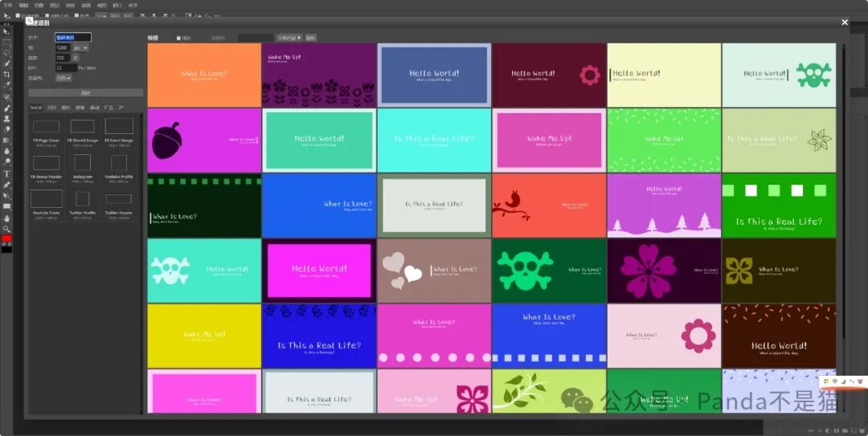The width and height of the screenshot is (868, 436).
Task: Switch to the Social presets tab
Action: click(x=36, y=108)
